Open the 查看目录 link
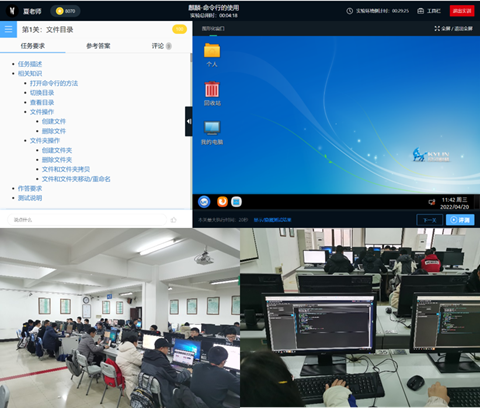 42,102
